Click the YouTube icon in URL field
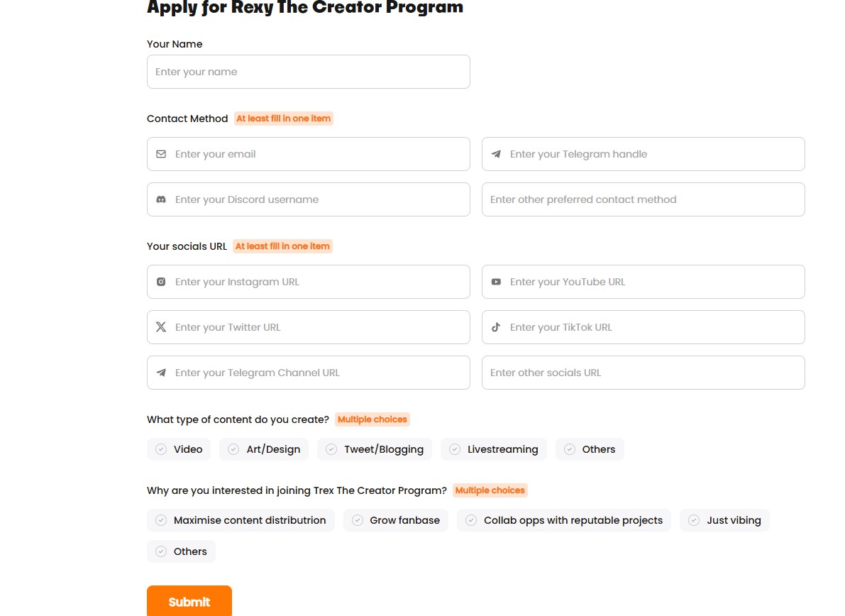Viewport: 845px width, 616px height. (x=496, y=282)
